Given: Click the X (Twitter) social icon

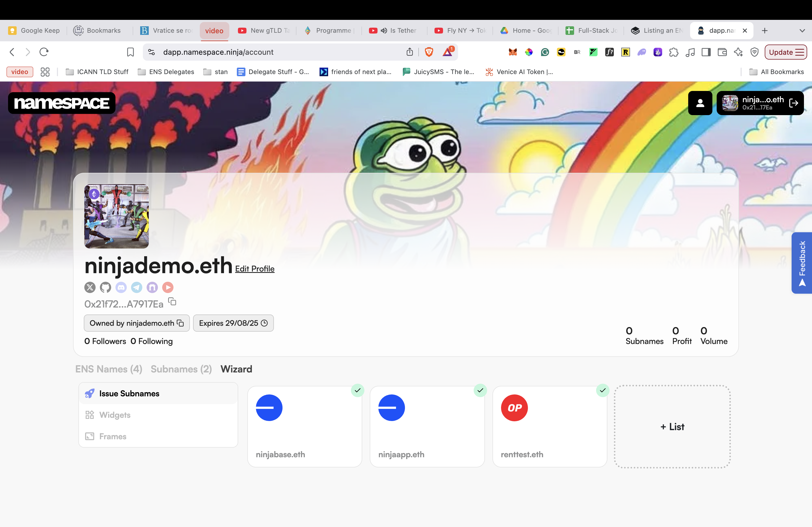Looking at the screenshot, I should click(x=90, y=287).
